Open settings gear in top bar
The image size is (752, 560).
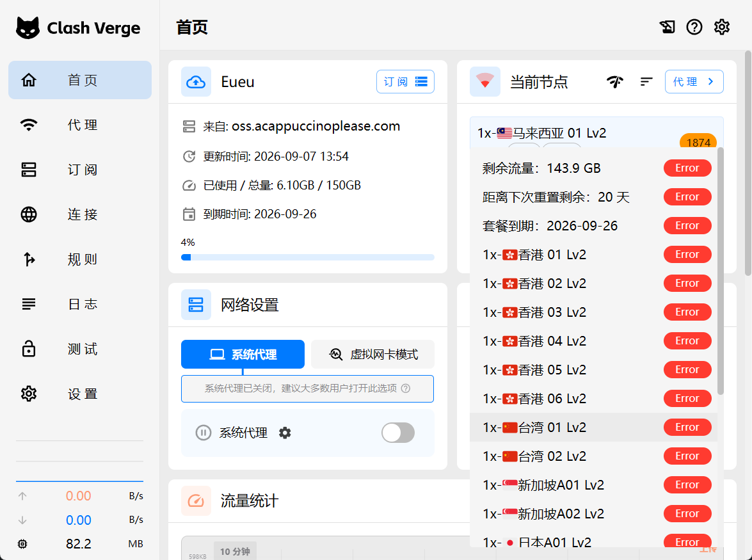click(x=722, y=28)
